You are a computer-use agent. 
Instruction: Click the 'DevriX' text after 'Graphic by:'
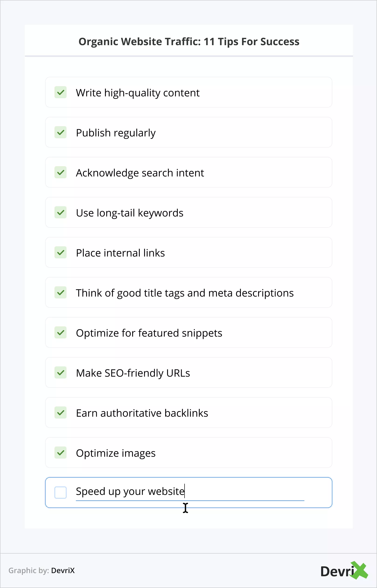coord(63,571)
